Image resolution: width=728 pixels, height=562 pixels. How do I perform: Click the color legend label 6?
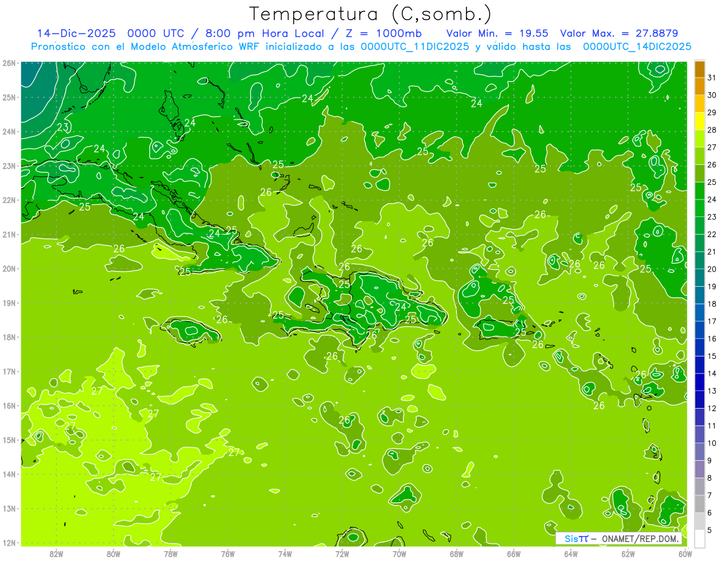(x=710, y=513)
